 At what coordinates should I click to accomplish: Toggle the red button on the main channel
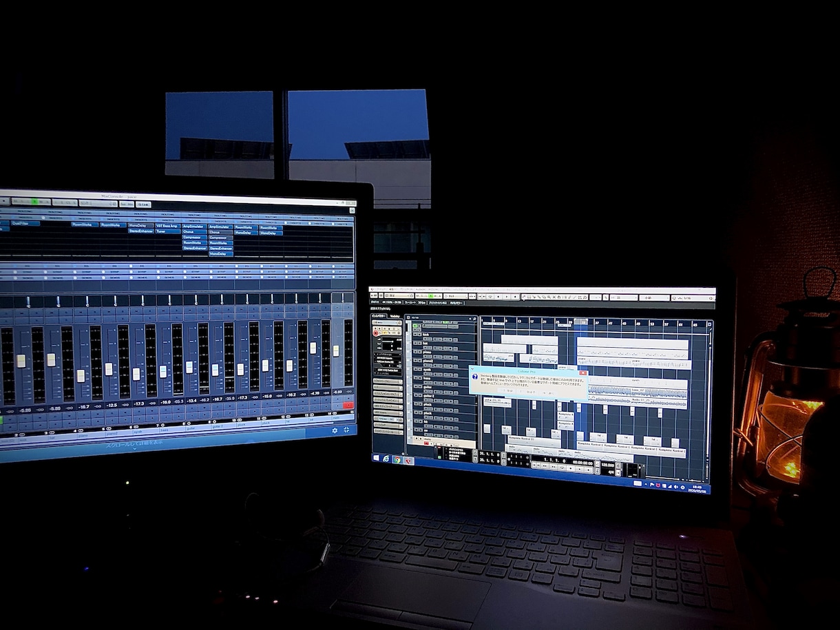tap(348, 406)
